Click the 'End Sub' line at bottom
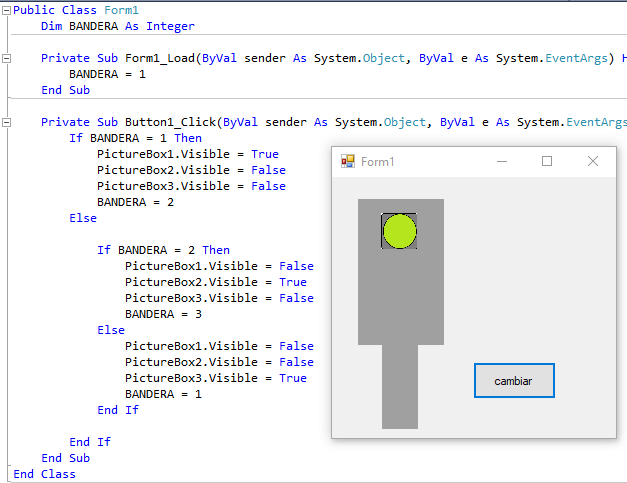This screenshot has width=627, height=483. (66, 458)
